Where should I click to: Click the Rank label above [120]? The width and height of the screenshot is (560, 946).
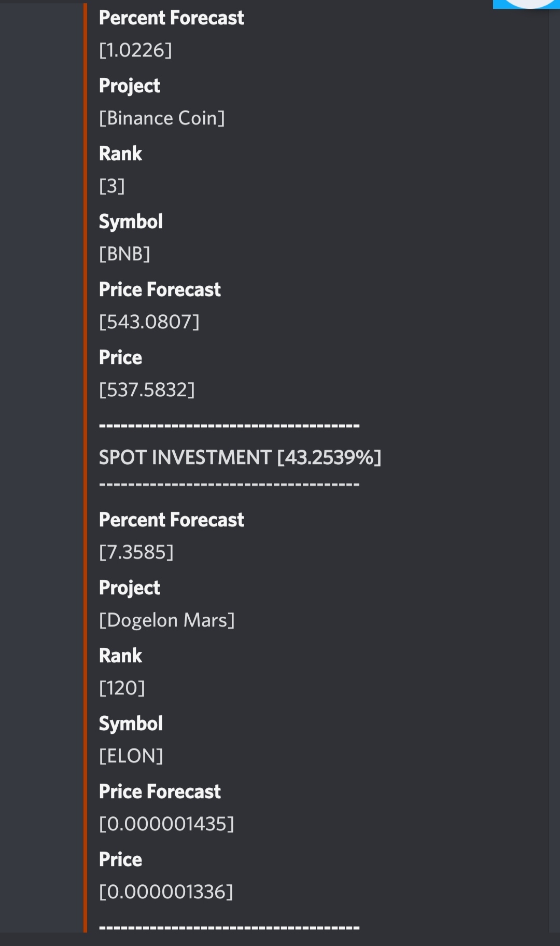[120, 656]
